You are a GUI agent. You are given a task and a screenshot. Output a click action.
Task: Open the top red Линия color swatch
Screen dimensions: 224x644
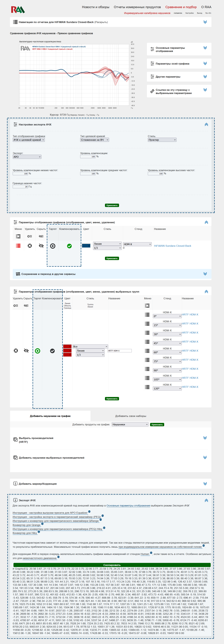pos(67,347)
